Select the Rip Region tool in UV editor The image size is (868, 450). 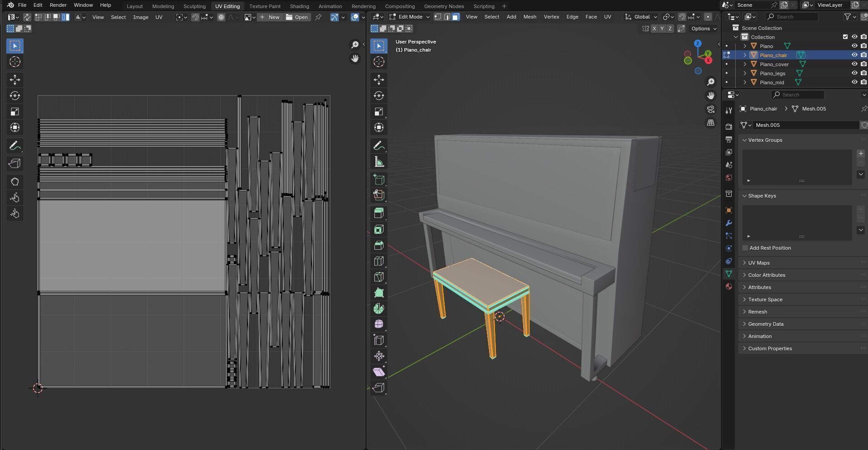click(x=15, y=164)
